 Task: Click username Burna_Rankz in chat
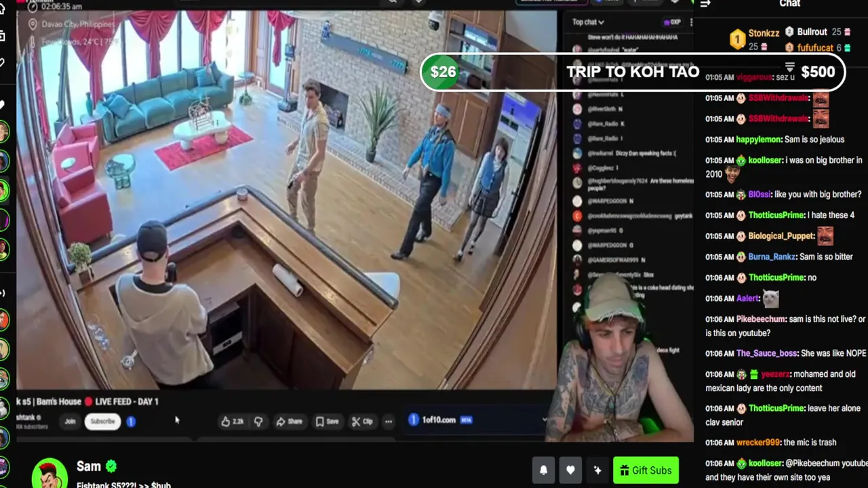pyautogui.click(x=772, y=257)
